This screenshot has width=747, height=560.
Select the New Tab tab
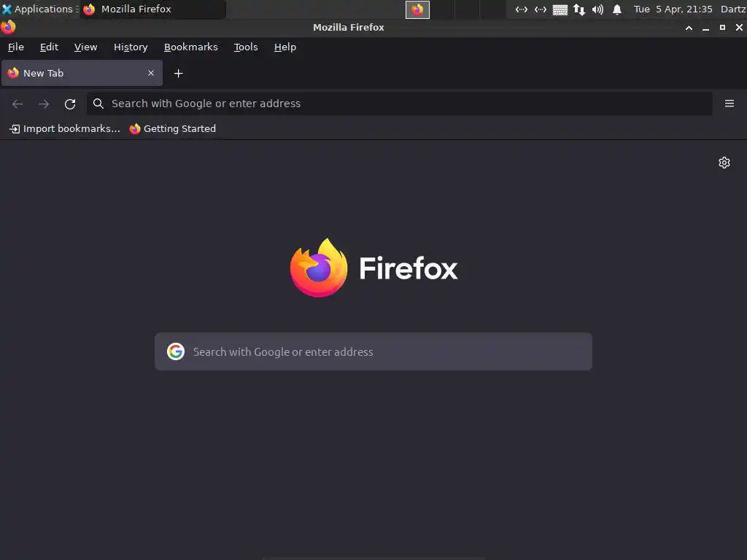coord(82,73)
